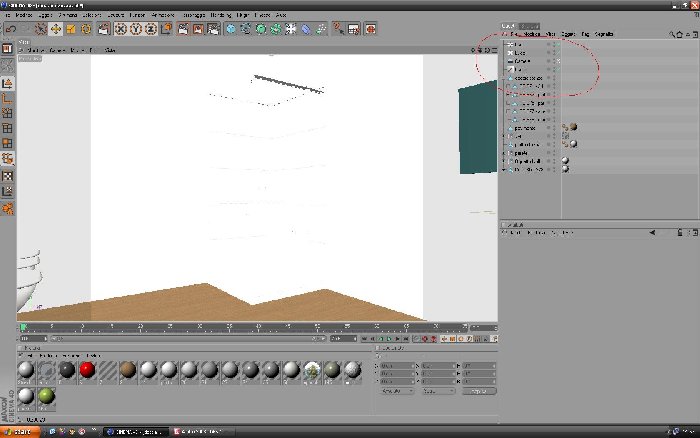This screenshot has width=700, height=438.
Task: Click the layout switch icon atop left sidebar
Action: (7, 49)
